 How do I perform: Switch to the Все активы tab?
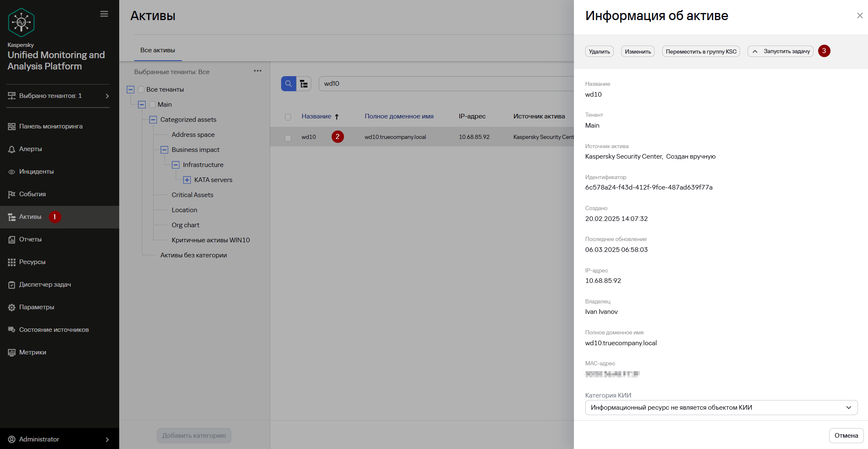(x=158, y=50)
